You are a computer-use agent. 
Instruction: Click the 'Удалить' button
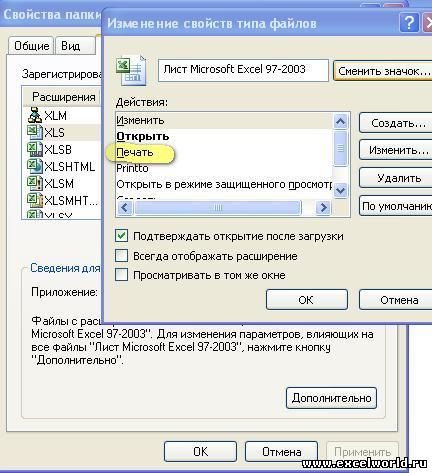coord(396,178)
